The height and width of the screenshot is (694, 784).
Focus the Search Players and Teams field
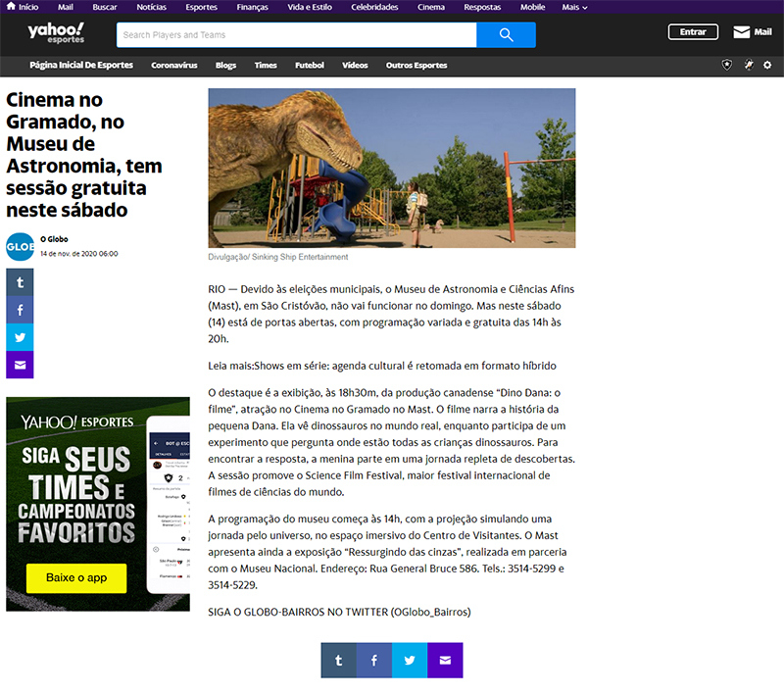point(296,35)
